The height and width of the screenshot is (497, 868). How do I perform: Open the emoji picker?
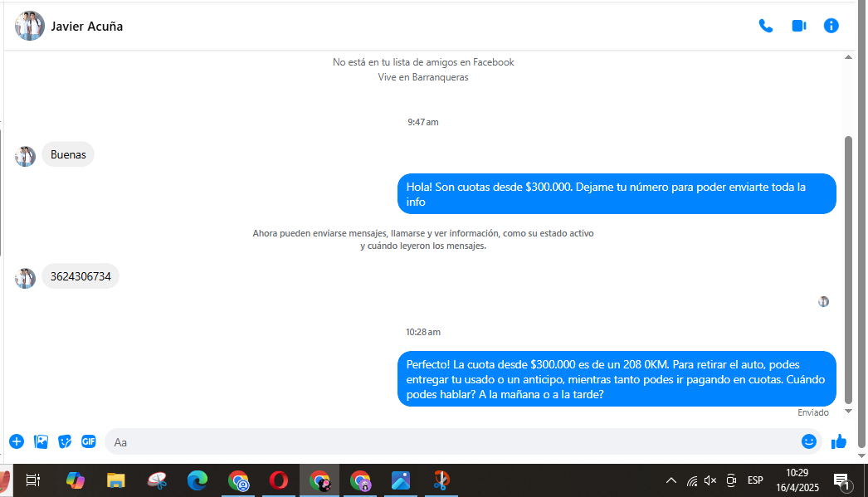pos(808,441)
